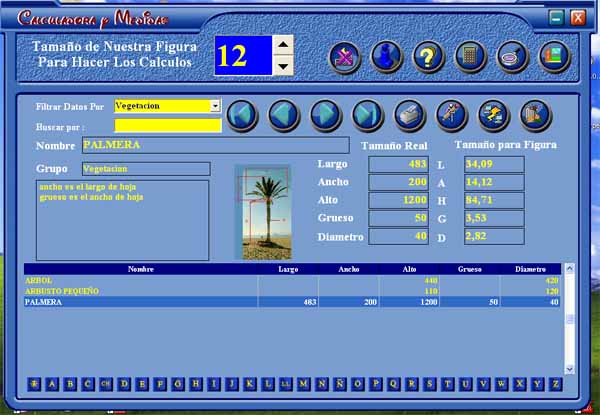600x415 pixels.
Task: Jump to the last record
Action: [x=368, y=116]
